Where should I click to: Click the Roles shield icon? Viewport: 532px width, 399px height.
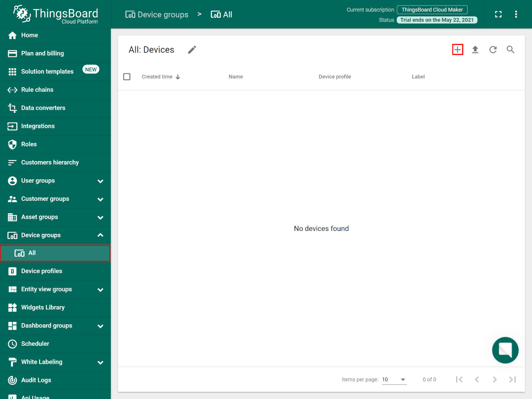[12, 144]
